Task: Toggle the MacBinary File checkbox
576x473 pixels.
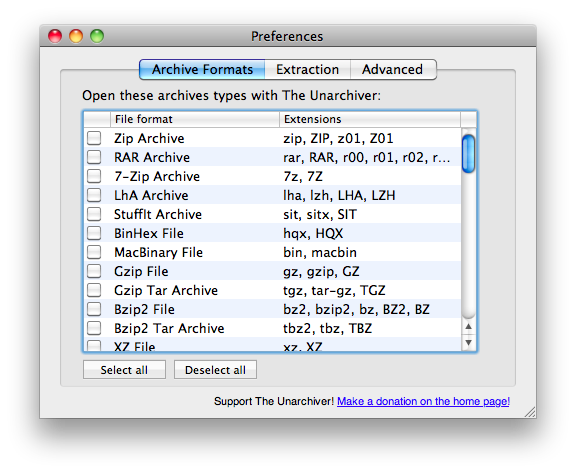Action: coord(94,252)
